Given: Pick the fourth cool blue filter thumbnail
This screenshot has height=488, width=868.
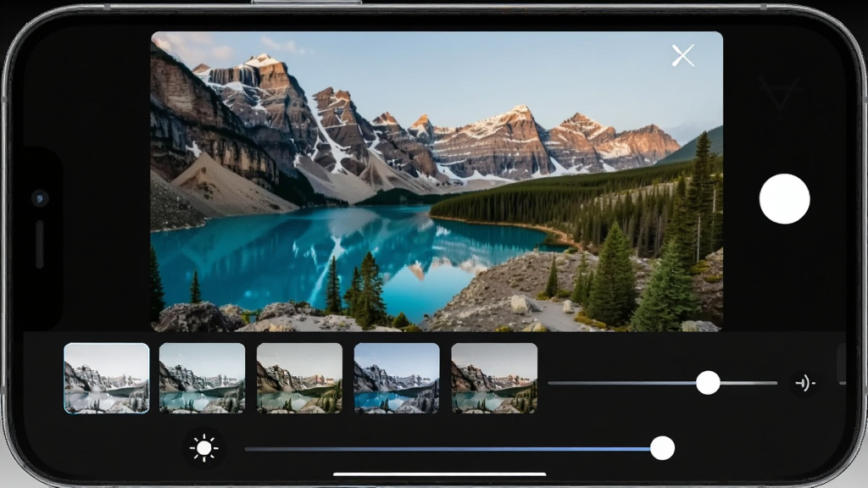Looking at the screenshot, I should click(397, 378).
